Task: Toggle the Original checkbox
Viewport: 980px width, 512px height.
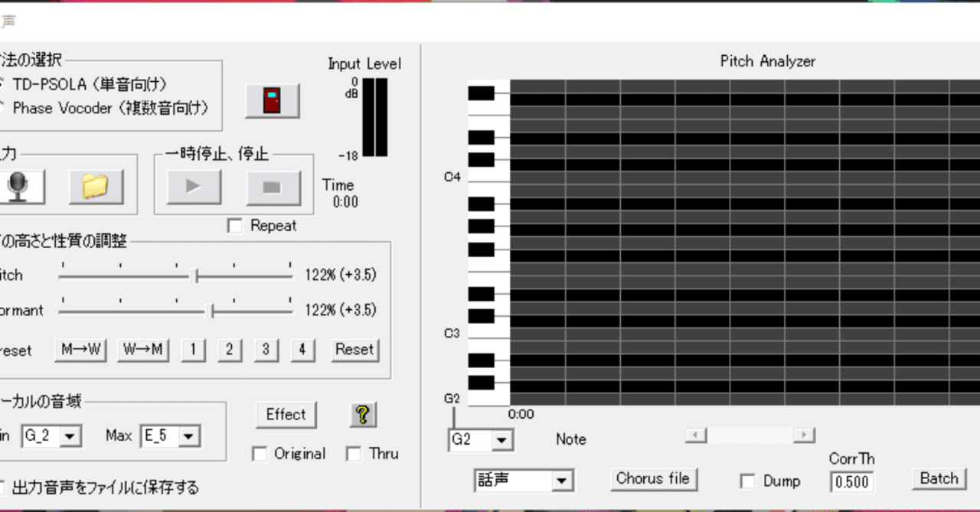Action: 260,454
